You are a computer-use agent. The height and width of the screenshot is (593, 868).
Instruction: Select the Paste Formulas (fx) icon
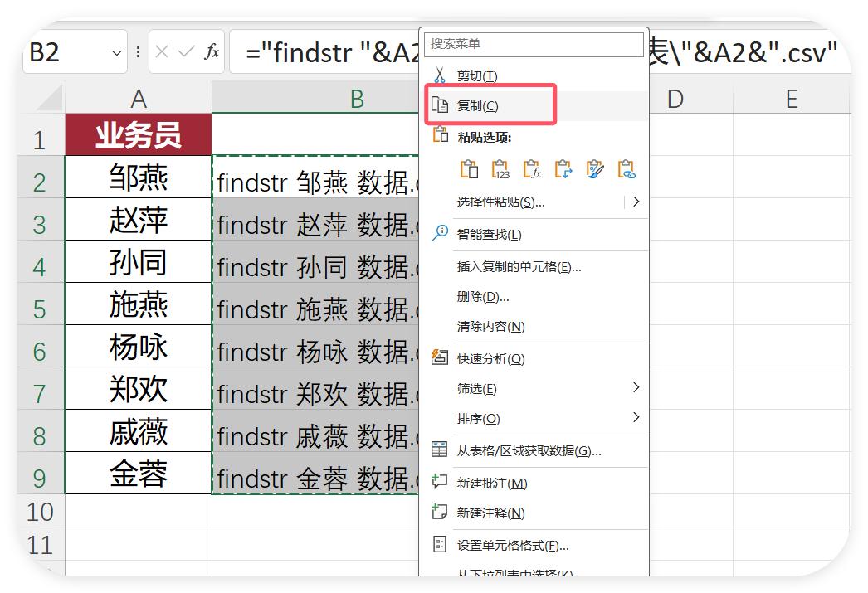(x=532, y=168)
